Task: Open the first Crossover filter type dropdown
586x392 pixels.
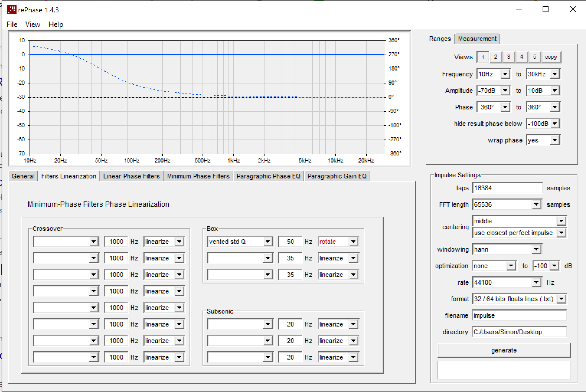Action: click(66, 242)
